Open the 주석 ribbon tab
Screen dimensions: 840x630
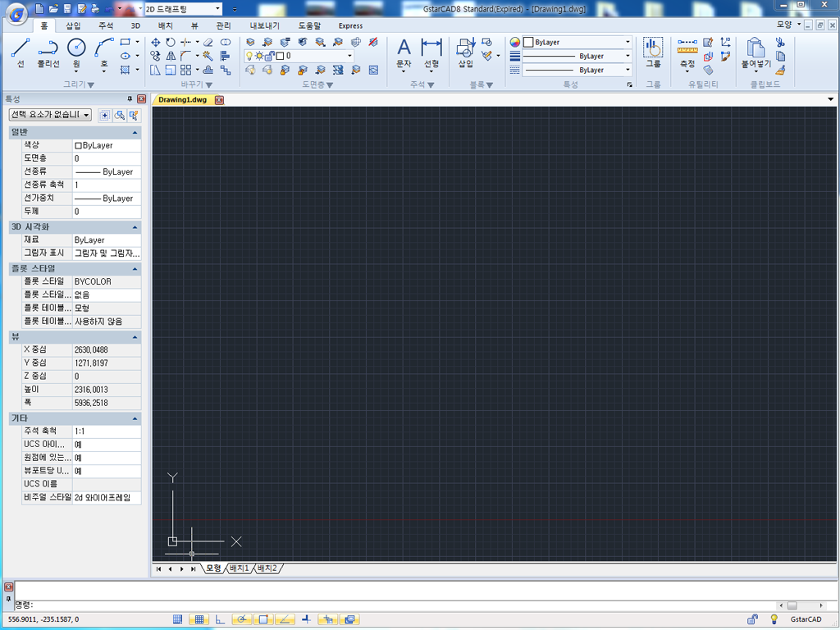point(106,25)
